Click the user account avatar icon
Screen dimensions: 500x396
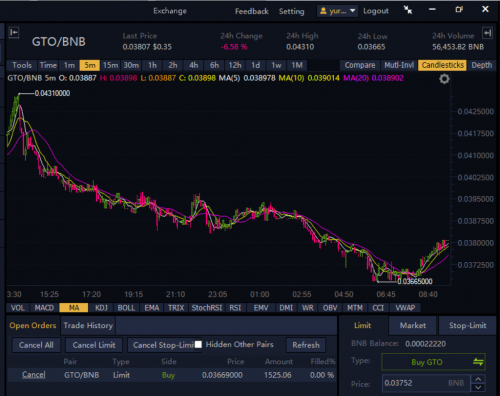point(323,11)
